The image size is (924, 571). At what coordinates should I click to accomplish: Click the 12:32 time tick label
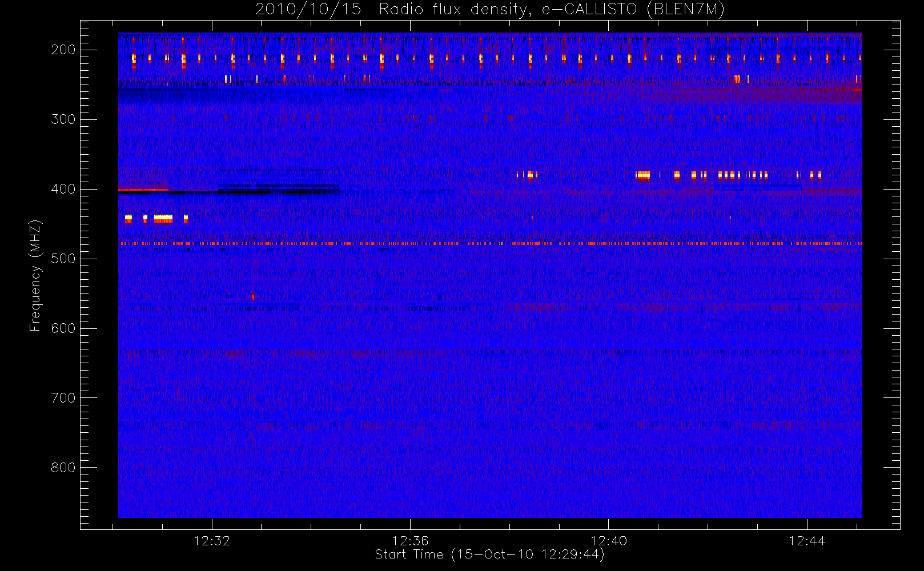coord(212,541)
